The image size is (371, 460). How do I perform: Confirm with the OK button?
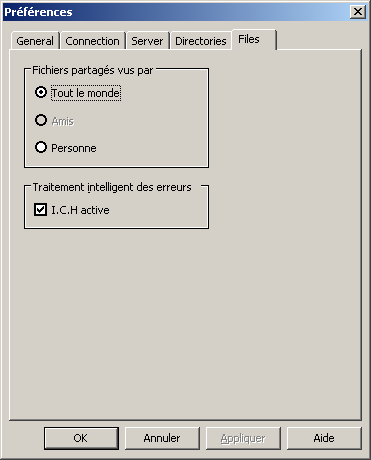[x=81, y=438]
